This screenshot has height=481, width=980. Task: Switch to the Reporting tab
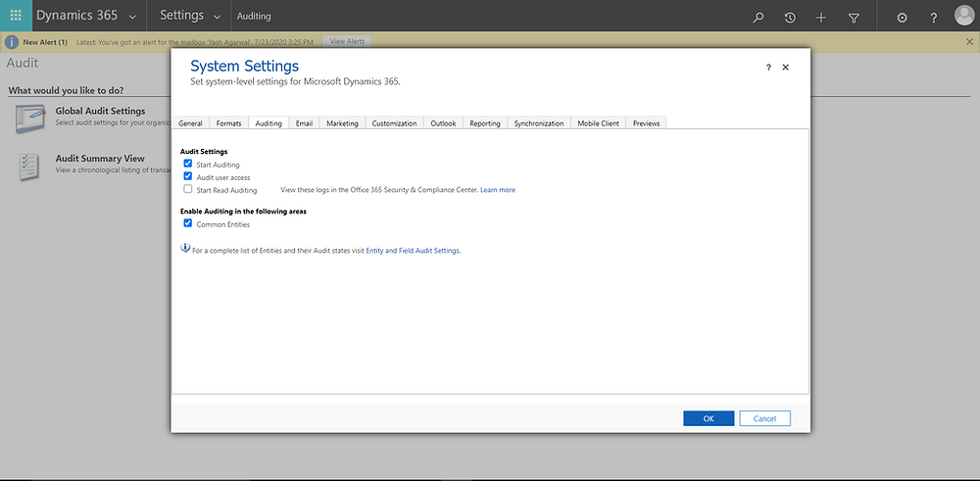pos(485,123)
